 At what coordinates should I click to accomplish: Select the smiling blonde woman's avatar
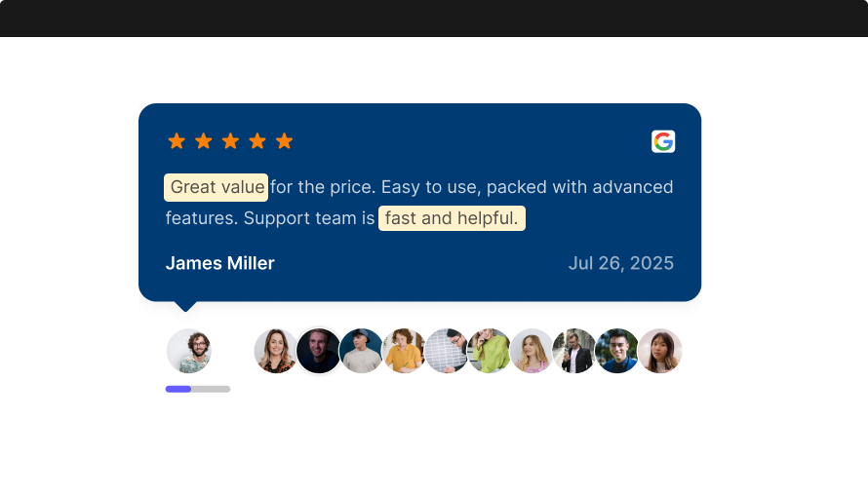pos(276,351)
